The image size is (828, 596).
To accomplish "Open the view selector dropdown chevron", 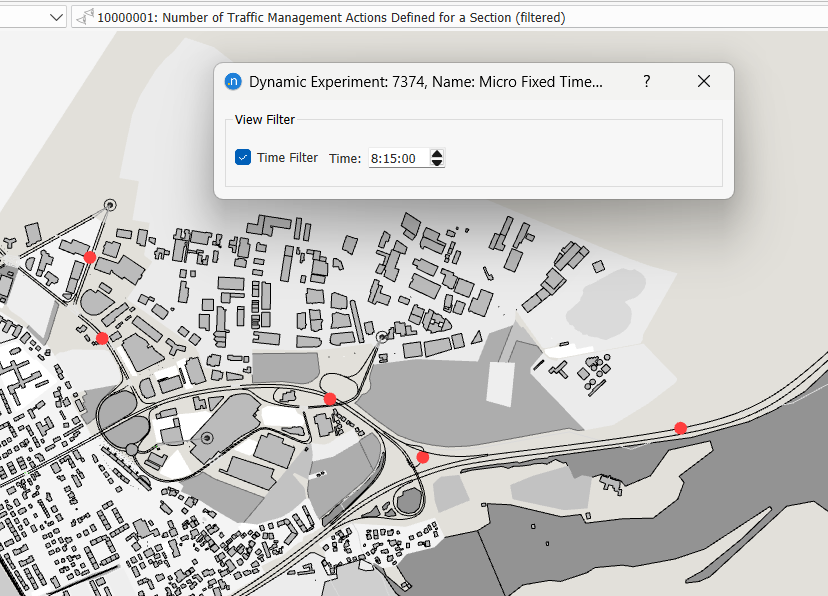I will click(57, 17).
